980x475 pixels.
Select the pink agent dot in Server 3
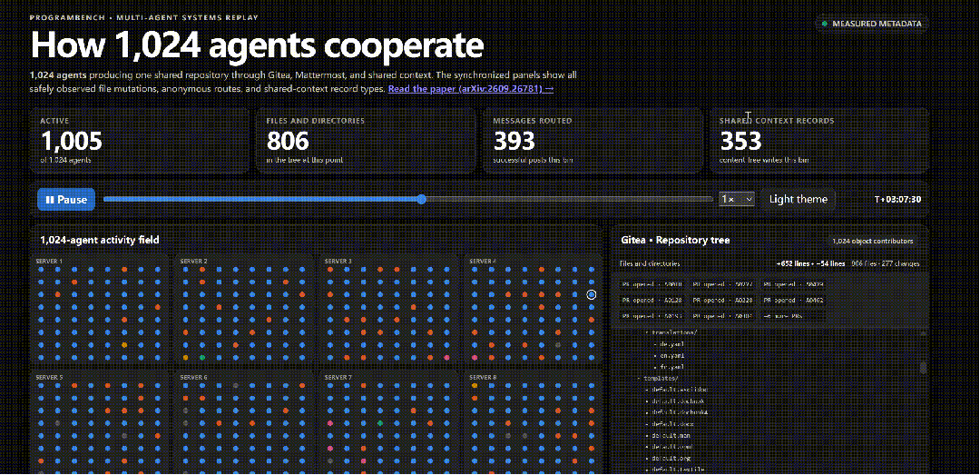(446, 357)
